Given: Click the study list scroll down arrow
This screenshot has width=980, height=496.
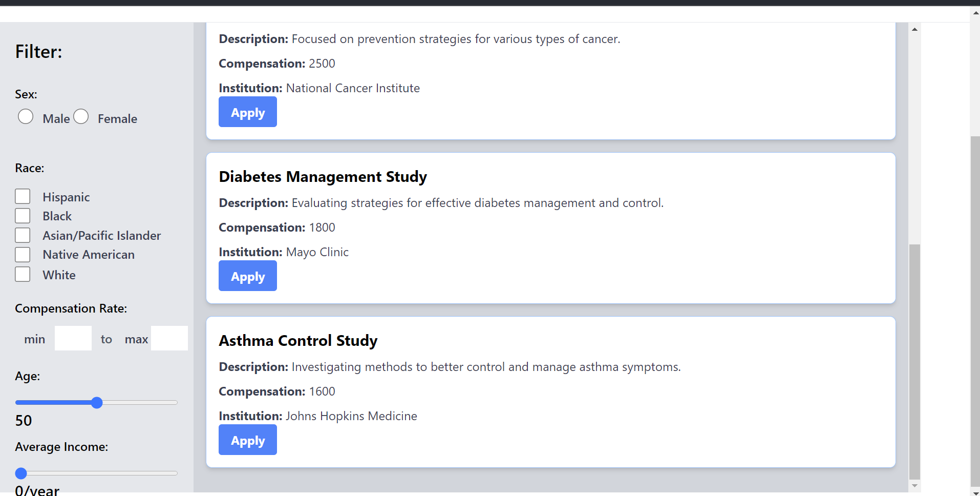Looking at the screenshot, I should click(x=914, y=486).
